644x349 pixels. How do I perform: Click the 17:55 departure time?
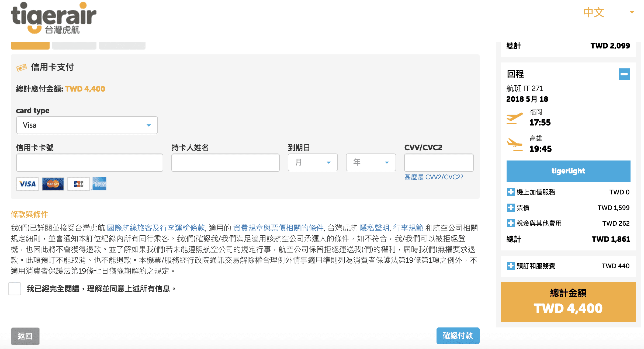tap(540, 123)
